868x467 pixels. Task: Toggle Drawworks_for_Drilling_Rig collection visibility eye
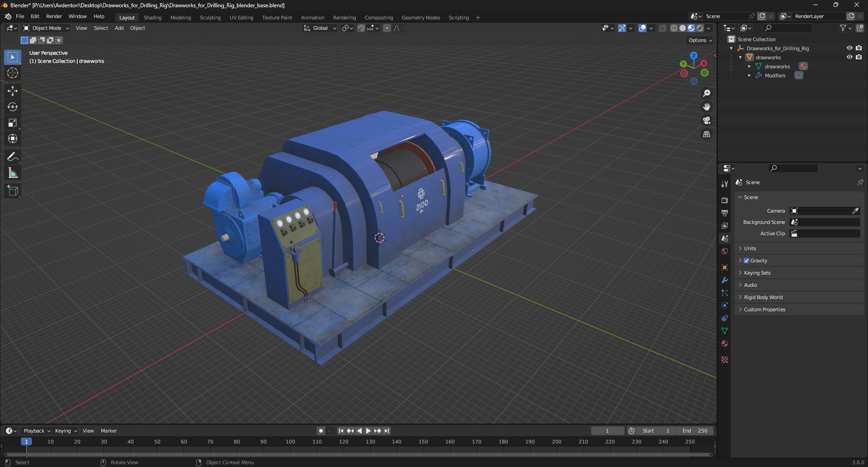849,48
